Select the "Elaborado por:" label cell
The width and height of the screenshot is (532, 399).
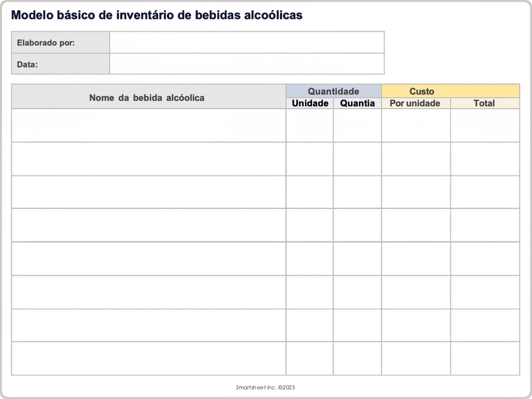[x=60, y=43]
